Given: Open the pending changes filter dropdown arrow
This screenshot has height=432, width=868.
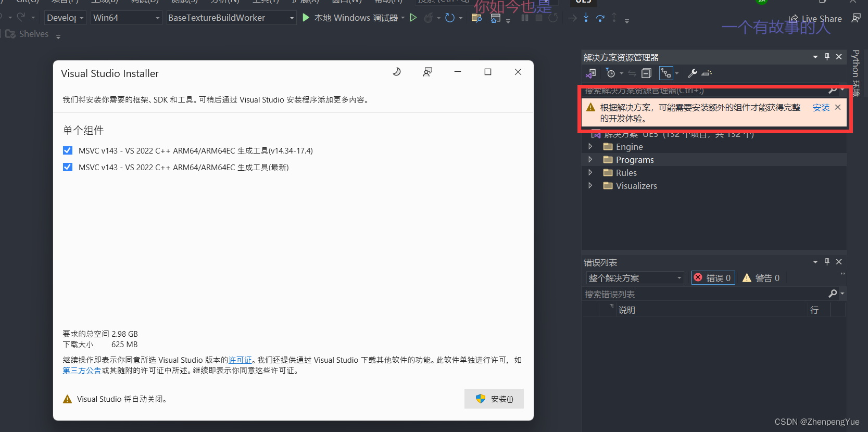Looking at the screenshot, I should 621,73.
